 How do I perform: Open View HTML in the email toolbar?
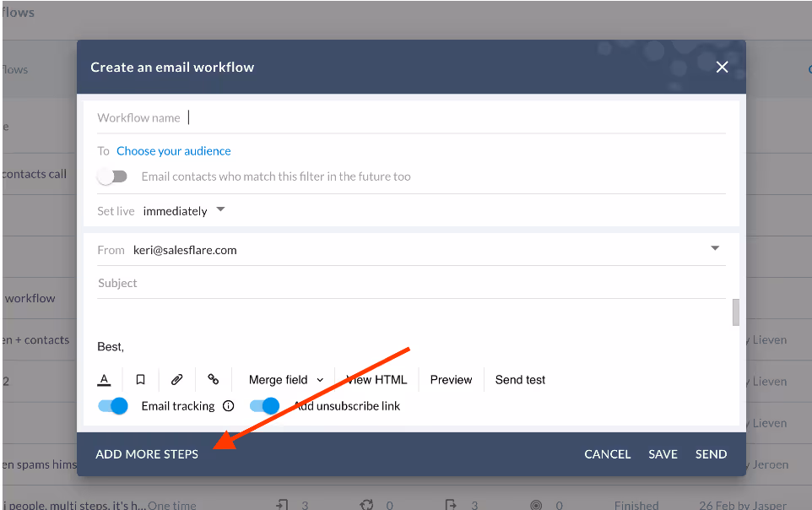pyautogui.click(x=376, y=379)
